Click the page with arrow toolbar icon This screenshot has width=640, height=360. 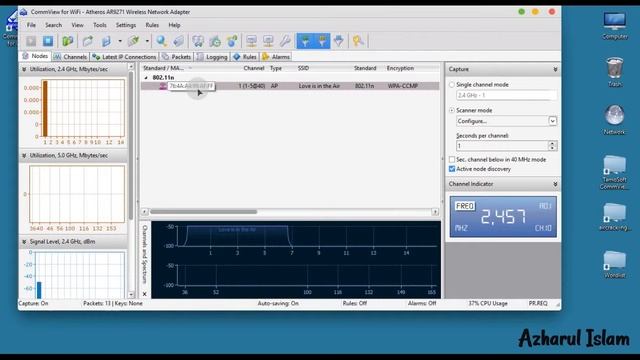pos(88,41)
